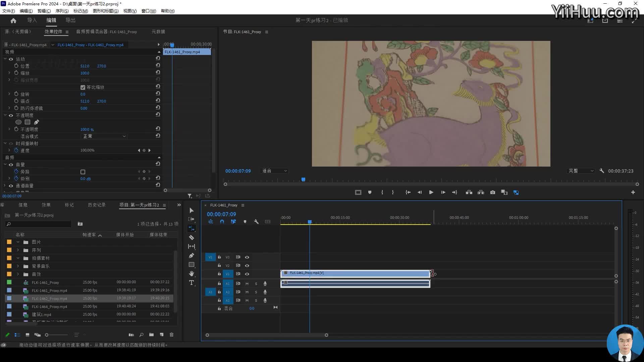Draw ellipse opacity mask

[x=18, y=122]
